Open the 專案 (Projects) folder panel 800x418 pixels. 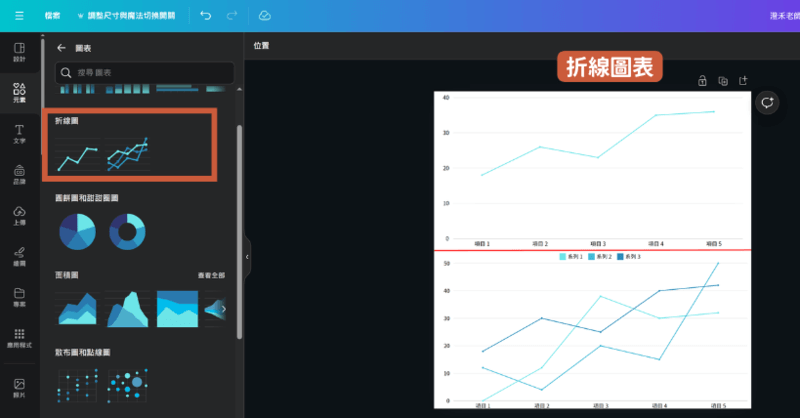(x=19, y=298)
